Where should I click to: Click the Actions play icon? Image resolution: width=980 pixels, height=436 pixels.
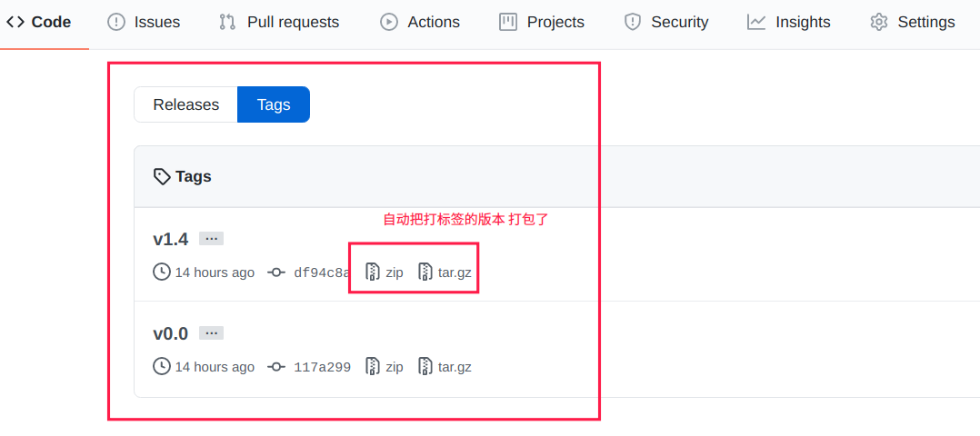389,23
